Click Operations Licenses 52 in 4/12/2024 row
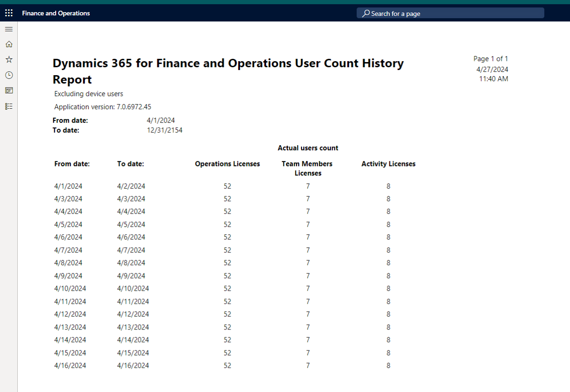 (227, 314)
